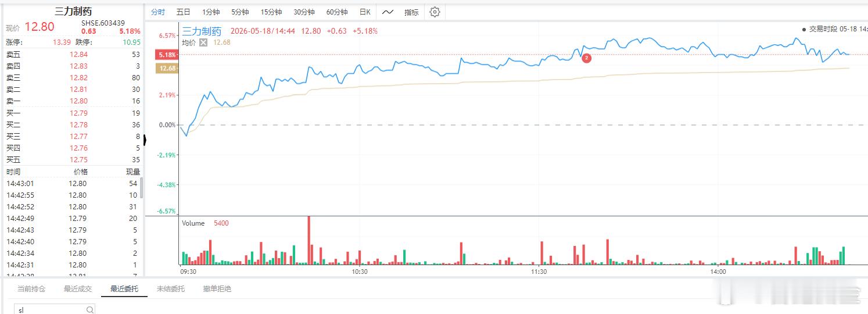
Task: Click the red 5.18% axis price tag
Action: click(166, 55)
